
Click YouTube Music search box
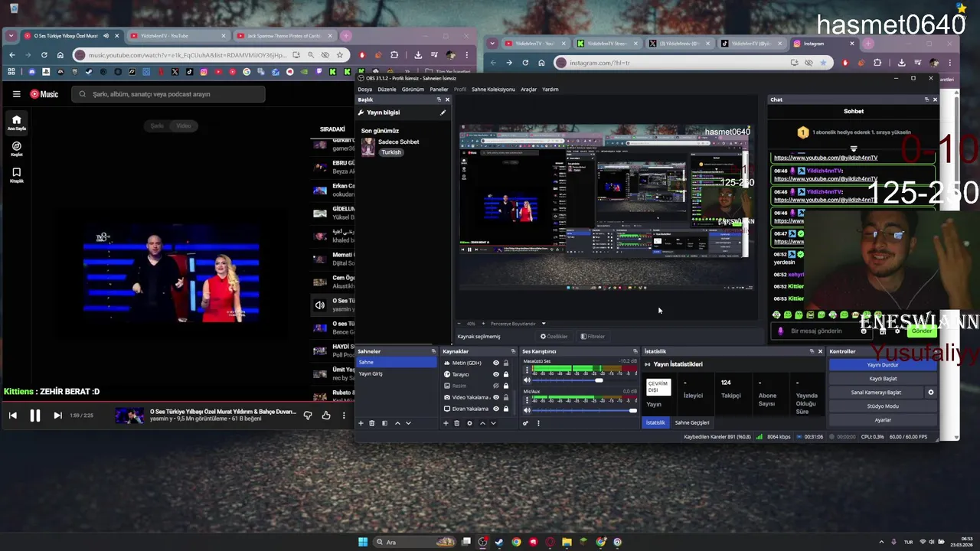pyautogui.click(x=168, y=94)
